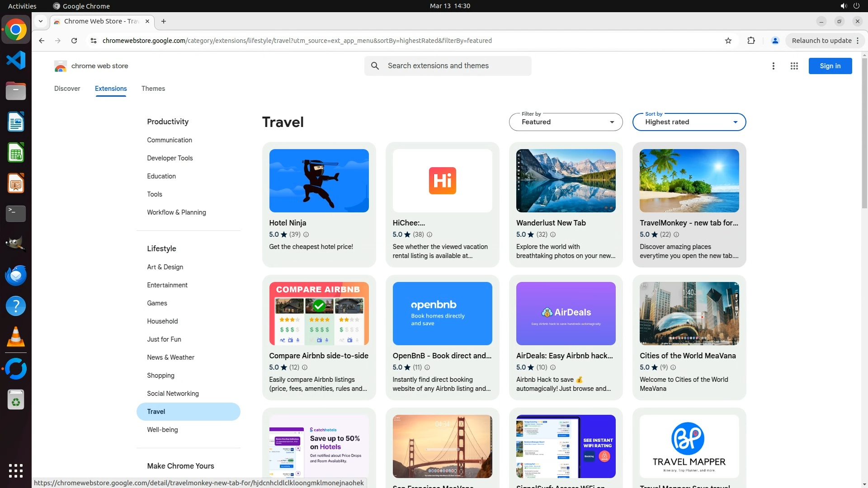Switch to the Themes tab
This screenshot has width=868, height=488.
(x=153, y=89)
